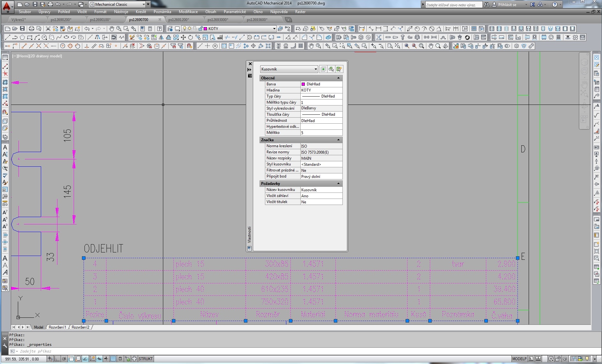Open Layer Properties Manager icon

170,29
